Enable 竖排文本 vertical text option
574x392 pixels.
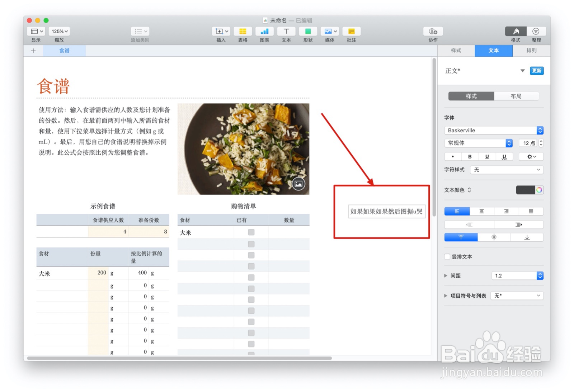(x=447, y=256)
